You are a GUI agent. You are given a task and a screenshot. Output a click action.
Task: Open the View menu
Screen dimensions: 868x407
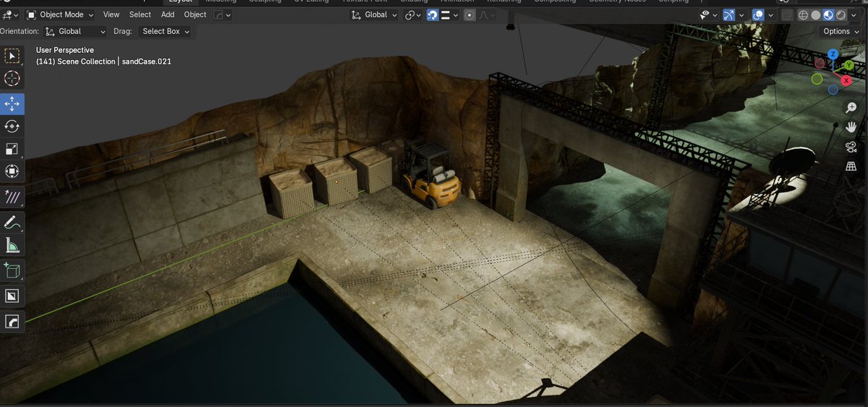(x=111, y=14)
